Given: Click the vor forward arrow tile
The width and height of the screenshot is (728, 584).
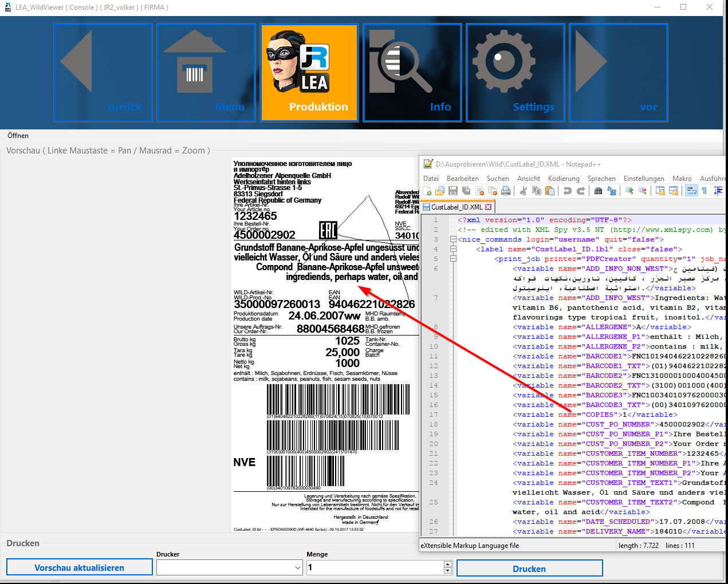Looking at the screenshot, I should click(619, 73).
